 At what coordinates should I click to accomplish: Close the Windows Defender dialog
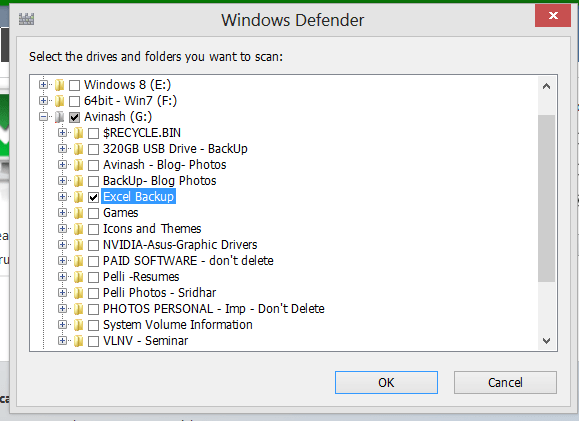pos(553,16)
